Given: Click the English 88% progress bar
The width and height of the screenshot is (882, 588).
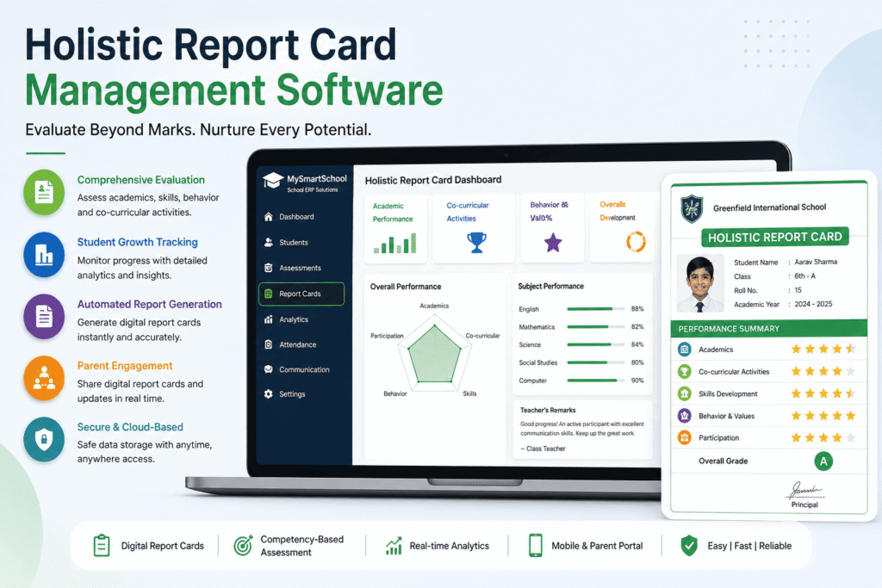Looking at the screenshot, I should point(596,308).
